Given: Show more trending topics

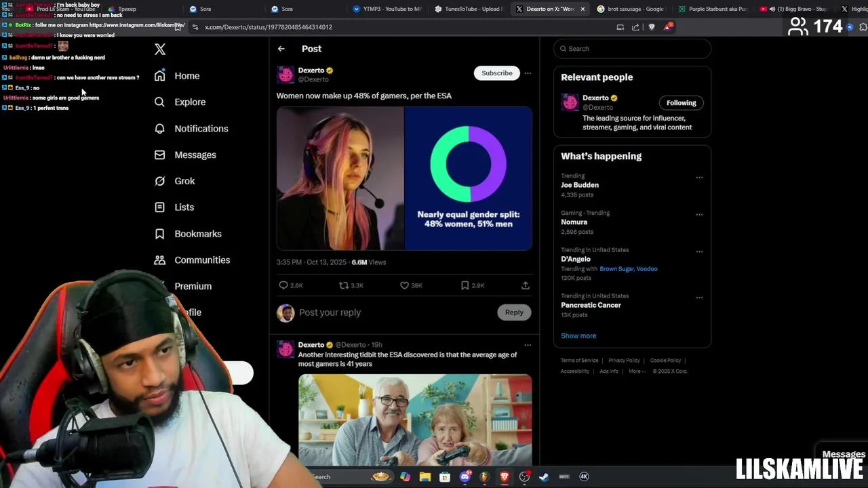Looking at the screenshot, I should (x=578, y=336).
